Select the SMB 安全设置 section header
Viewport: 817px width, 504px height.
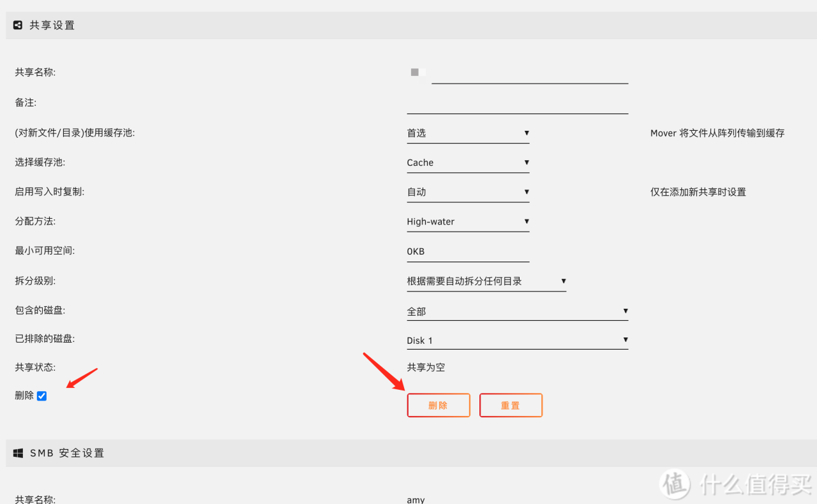(66, 453)
